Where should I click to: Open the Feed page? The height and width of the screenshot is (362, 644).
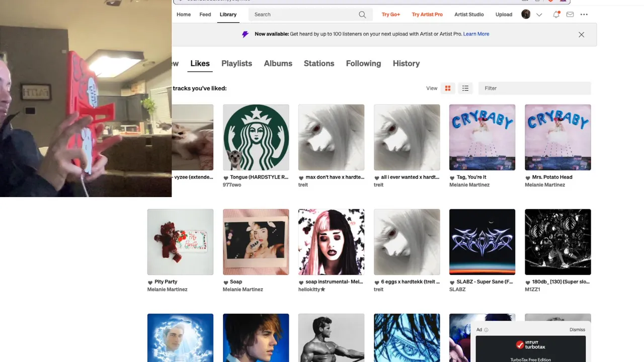[x=205, y=15]
